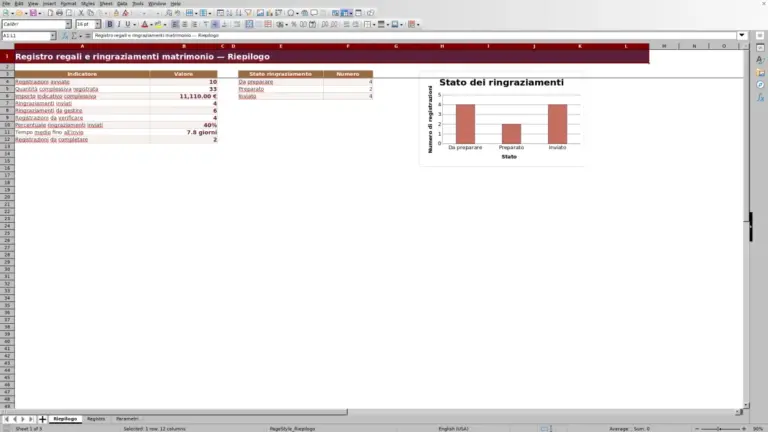The width and height of the screenshot is (768, 432).
Task: Click the Find and Replace icon
Action: (168, 13)
